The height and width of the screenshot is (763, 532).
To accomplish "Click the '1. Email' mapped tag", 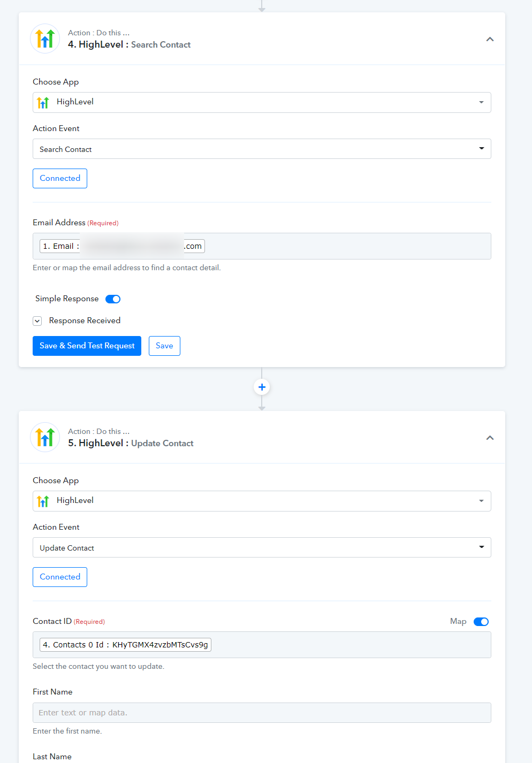I will pos(122,246).
